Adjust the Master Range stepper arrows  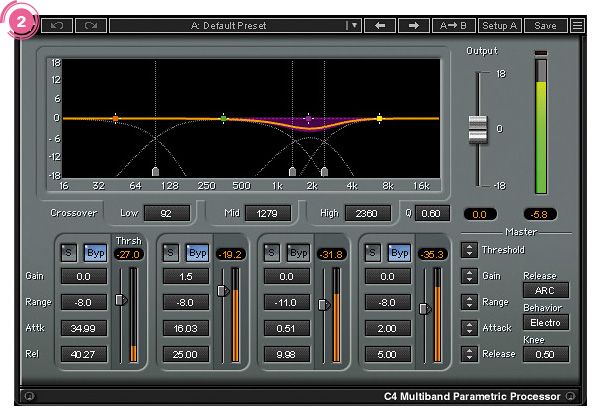[469, 302]
